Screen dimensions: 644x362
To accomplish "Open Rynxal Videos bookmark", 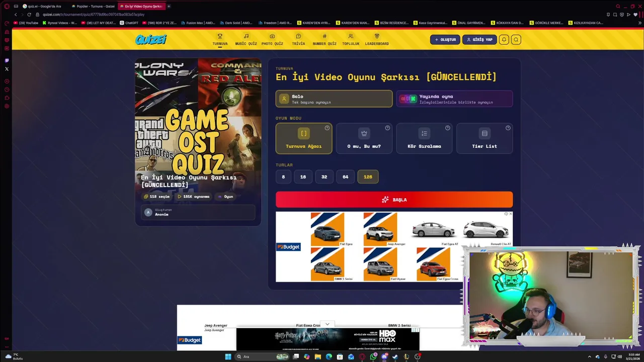I will pyautogui.click(x=60, y=23).
